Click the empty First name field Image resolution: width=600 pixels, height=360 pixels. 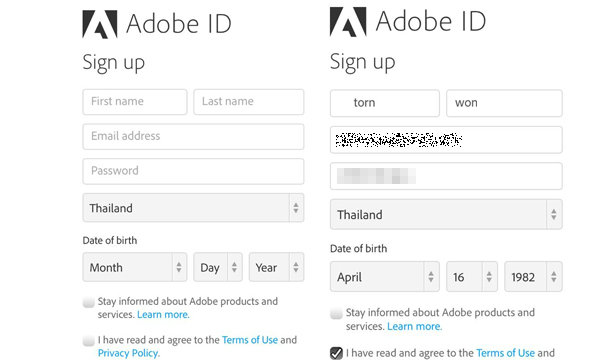(135, 102)
